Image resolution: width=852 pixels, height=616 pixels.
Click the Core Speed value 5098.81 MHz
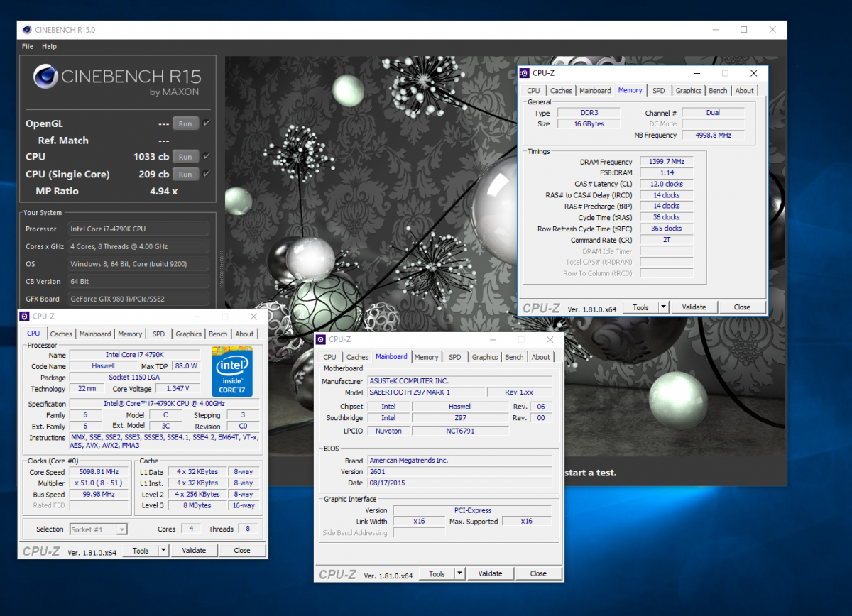(99, 472)
